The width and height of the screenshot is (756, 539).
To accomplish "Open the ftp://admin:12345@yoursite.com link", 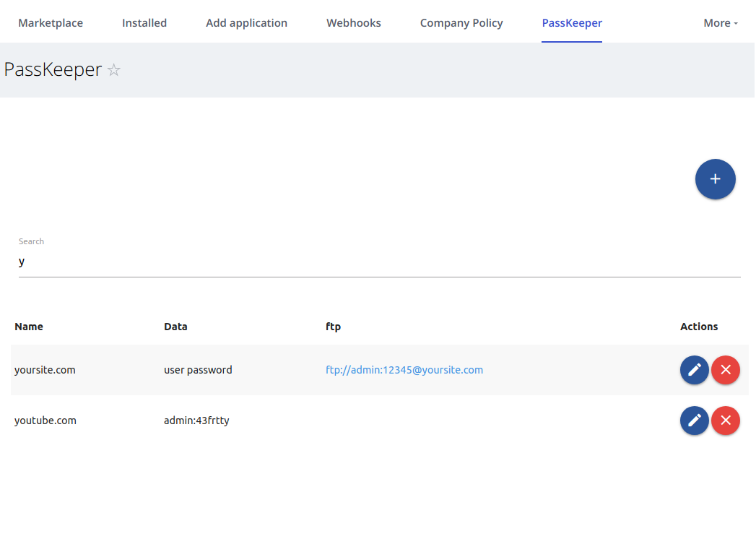I will [404, 370].
